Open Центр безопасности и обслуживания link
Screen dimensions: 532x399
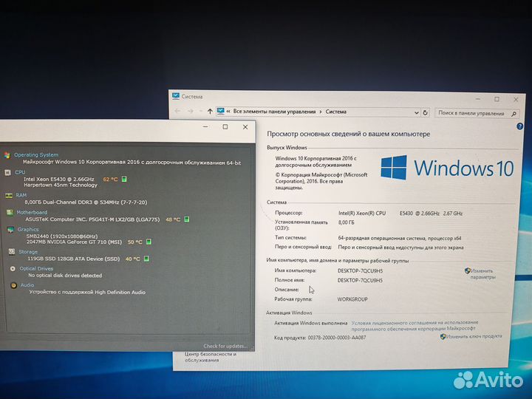point(211,357)
